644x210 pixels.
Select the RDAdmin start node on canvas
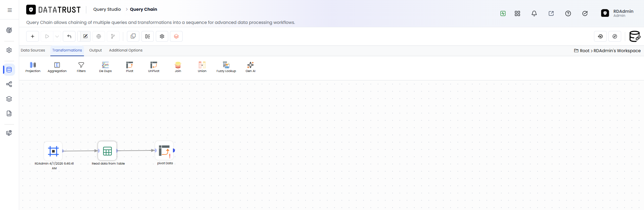point(53,151)
